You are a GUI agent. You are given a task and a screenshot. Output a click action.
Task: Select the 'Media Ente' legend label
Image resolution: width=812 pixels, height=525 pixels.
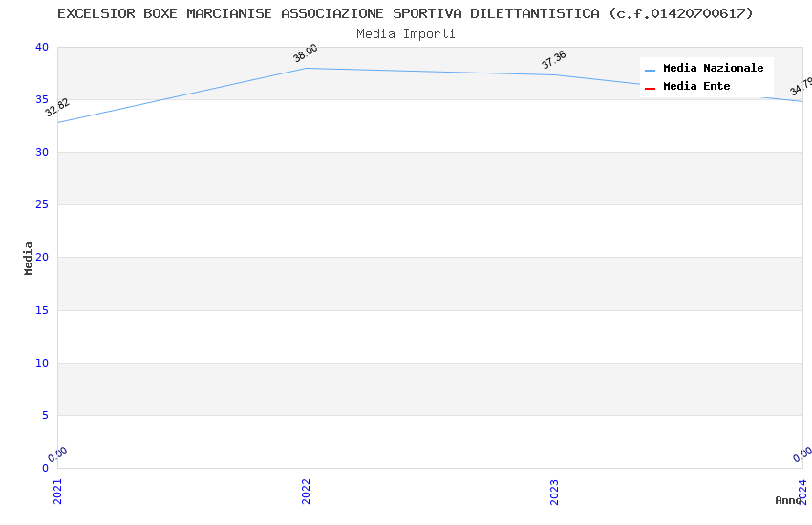tap(696, 86)
